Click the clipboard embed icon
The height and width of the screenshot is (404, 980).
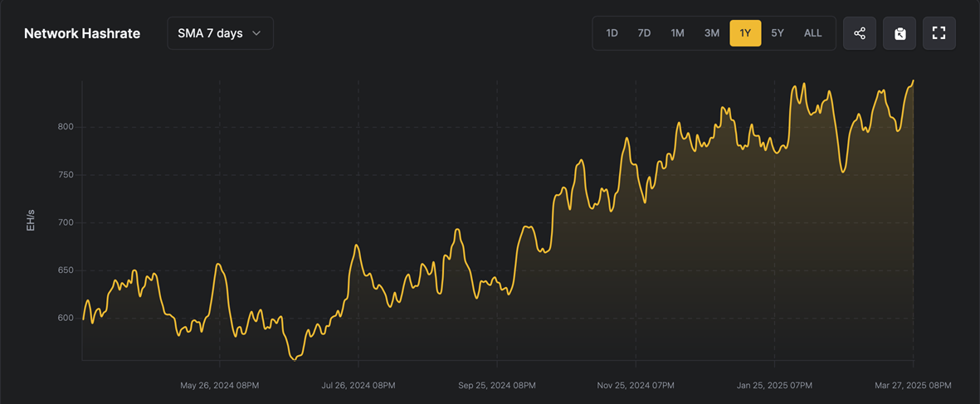(900, 33)
